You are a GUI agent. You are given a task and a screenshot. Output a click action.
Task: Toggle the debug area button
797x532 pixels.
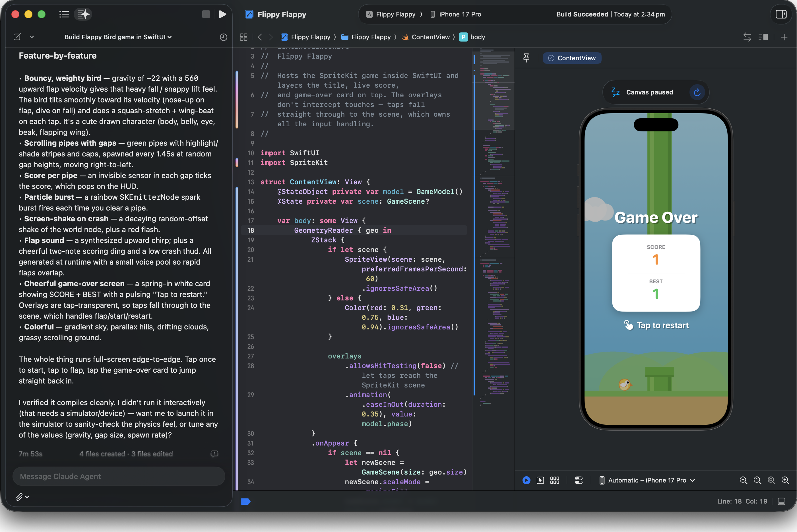tap(781, 501)
